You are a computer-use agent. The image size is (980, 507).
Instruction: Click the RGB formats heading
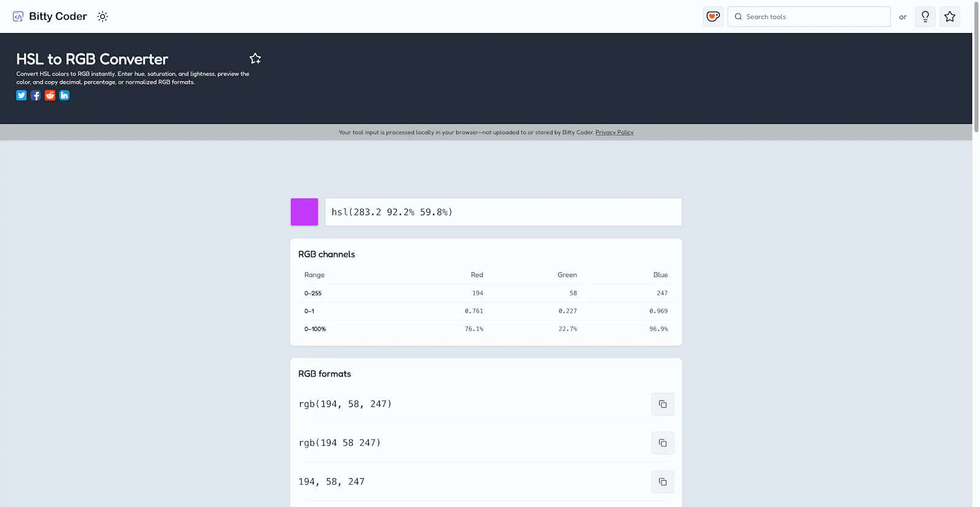click(325, 374)
